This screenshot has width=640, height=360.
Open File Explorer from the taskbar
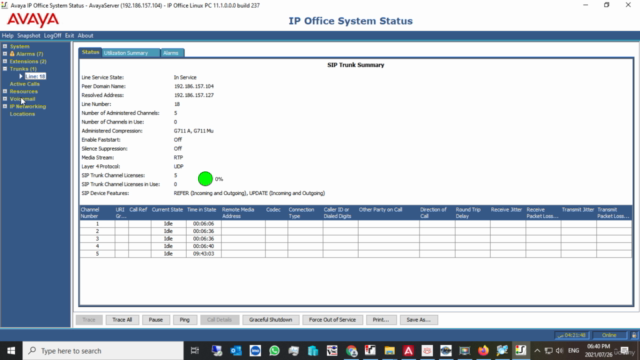[389, 351]
